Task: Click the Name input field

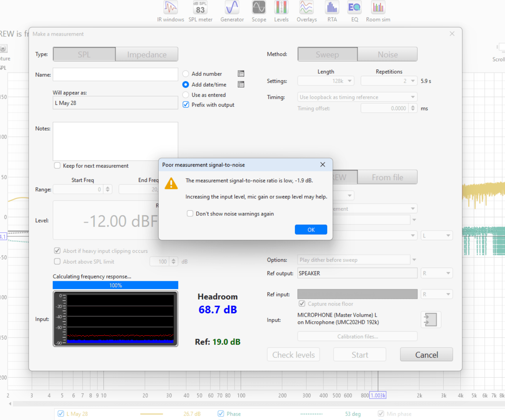Action: point(115,74)
